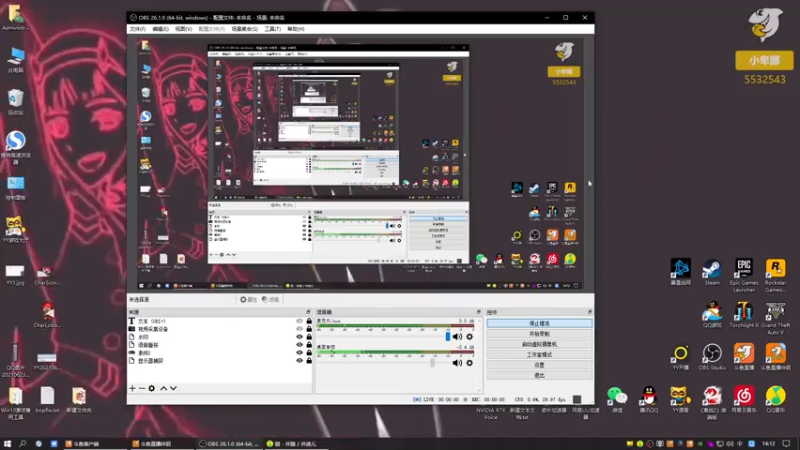
Task: Click the 桌面音频 volume slider handle
Action: click(x=432, y=363)
